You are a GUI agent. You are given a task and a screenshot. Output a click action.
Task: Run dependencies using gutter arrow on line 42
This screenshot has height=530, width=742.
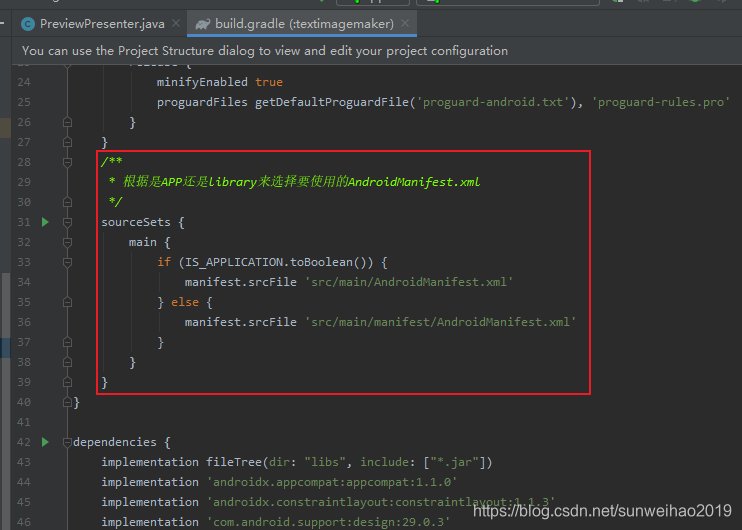tap(45, 442)
